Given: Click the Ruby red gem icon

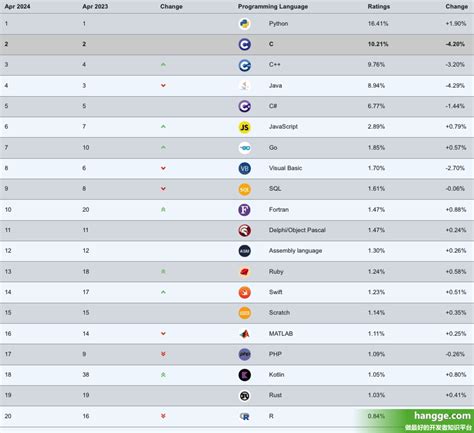Looking at the screenshot, I should coord(245,272).
